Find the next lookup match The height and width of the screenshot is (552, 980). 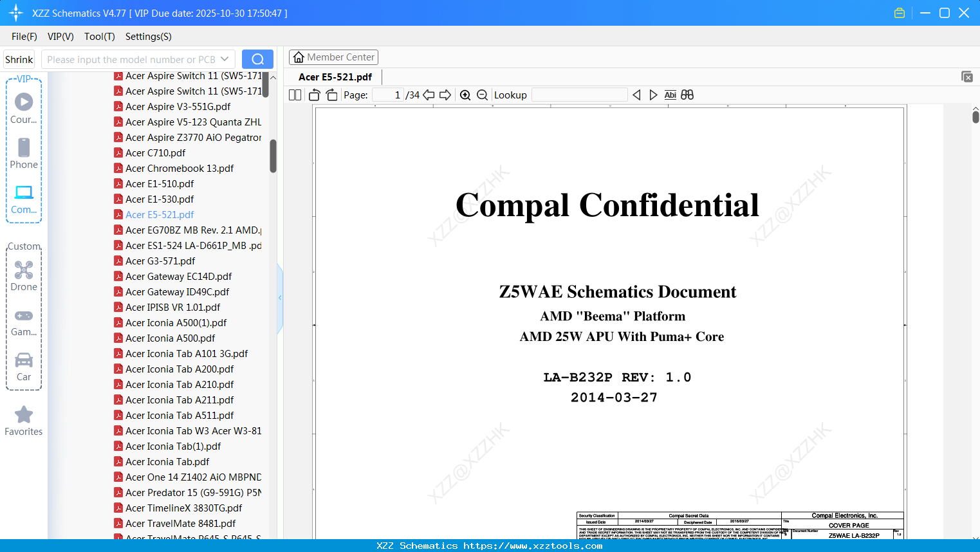(653, 95)
